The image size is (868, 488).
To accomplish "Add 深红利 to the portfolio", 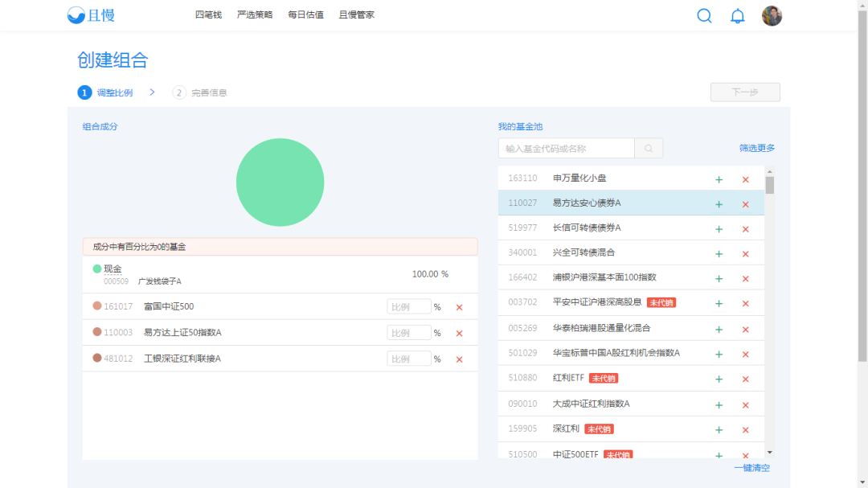I will (x=719, y=430).
